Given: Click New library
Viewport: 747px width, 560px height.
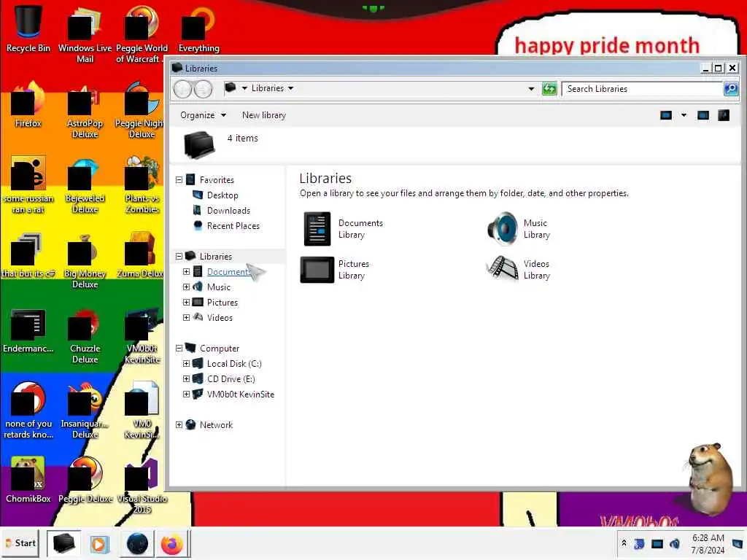Looking at the screenshot, I should (264, 115).
